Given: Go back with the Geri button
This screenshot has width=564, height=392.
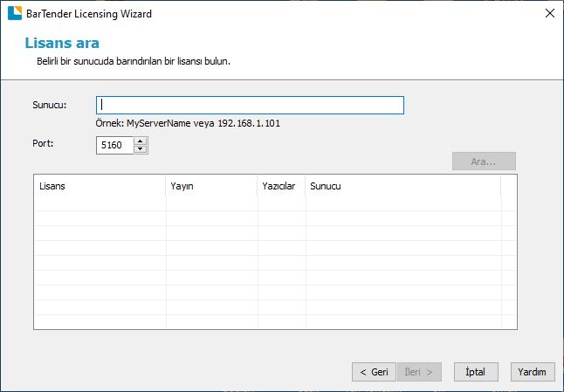Looking at the screenshot, I should coord(374,372).
